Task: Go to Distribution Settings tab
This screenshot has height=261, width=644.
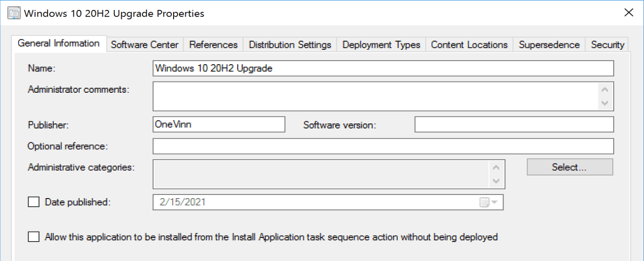Action: pos(290,45)
